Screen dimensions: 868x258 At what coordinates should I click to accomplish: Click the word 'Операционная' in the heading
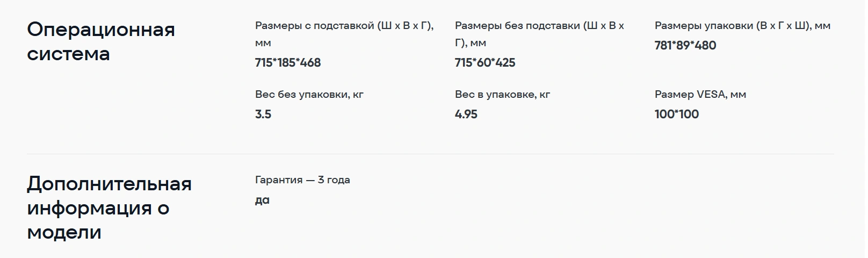point(101,30)
